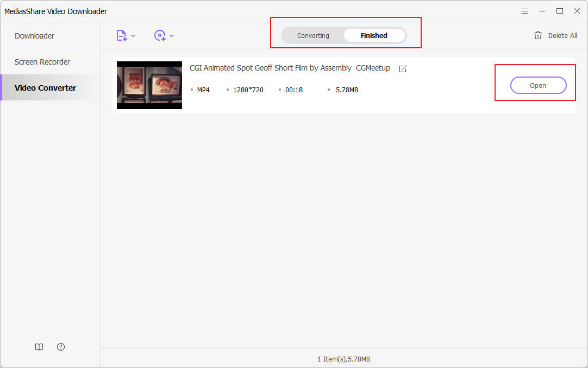Click the CGI Animated Spot video thumbnail
This screenshot has width=588, height=368.
pyautogui.click(x=149, y=85)
